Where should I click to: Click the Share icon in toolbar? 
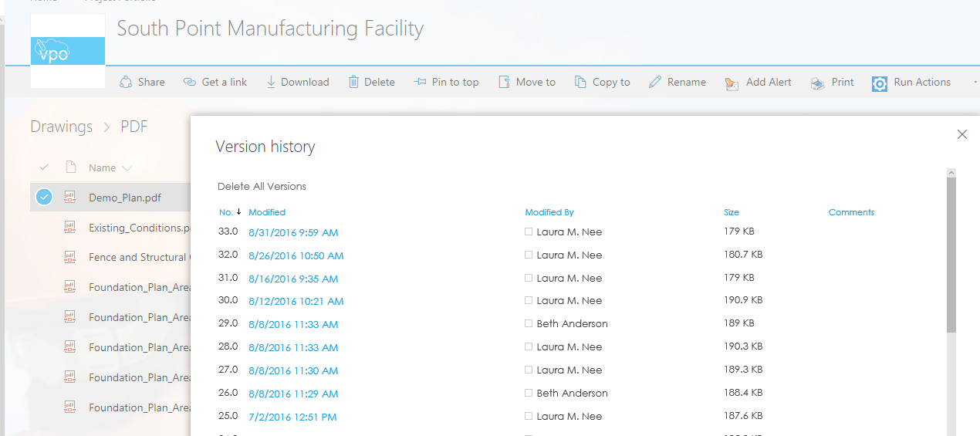pos(126,83)
